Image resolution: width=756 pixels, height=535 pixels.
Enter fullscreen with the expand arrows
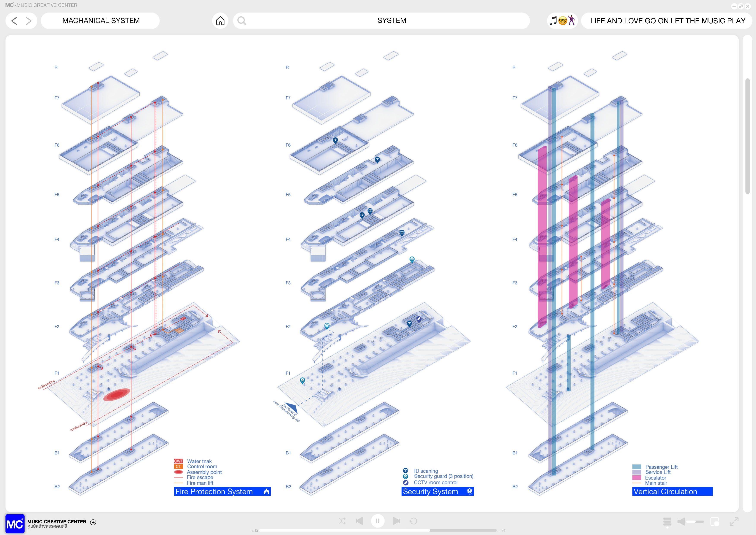tap(734, 521)
